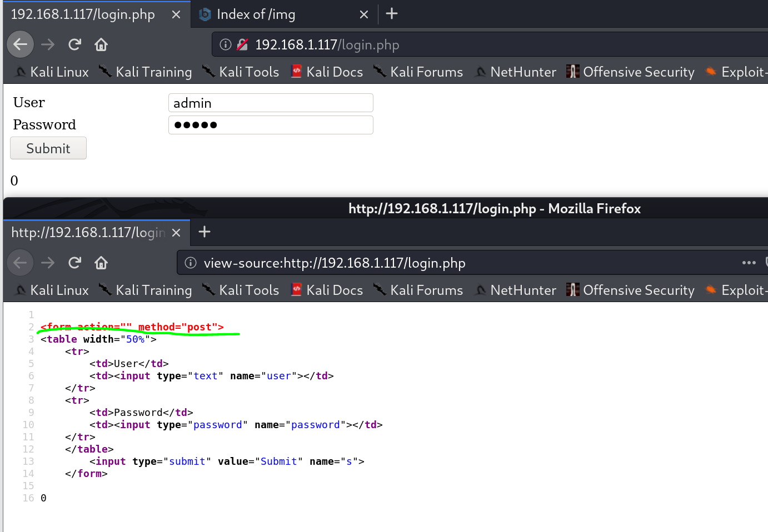This screenshot has height=532, width=768.
Task: Click the view-source URL address bar
Action: click(445, 263)
